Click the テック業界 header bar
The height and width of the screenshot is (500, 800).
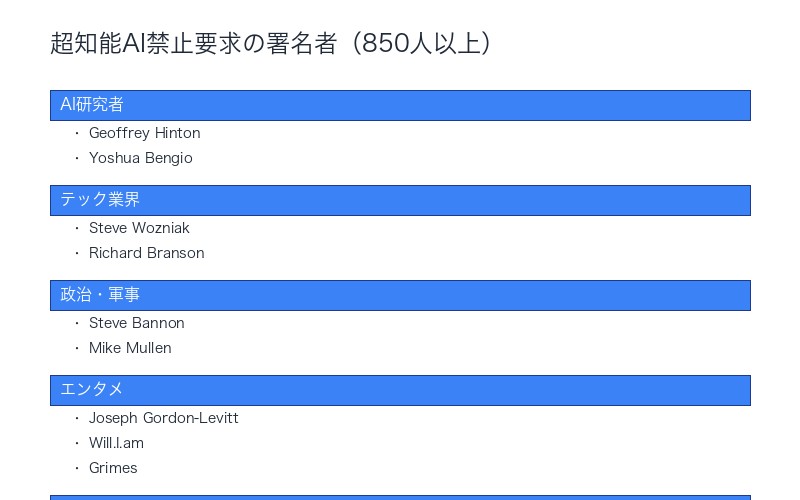point(400,200)
